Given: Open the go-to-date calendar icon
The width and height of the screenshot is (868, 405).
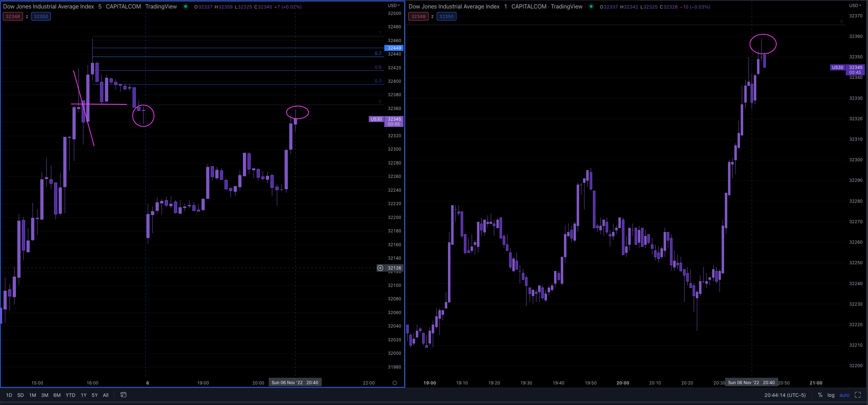Looking at the screenshot, I should (x=123, y=395).
